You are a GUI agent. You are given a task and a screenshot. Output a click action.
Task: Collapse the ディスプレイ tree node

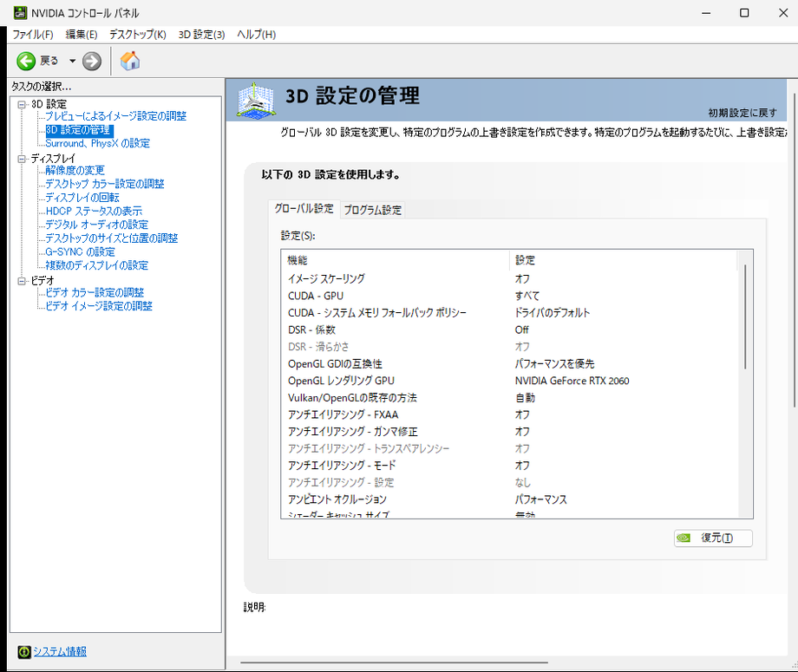(x=22, y=159)
